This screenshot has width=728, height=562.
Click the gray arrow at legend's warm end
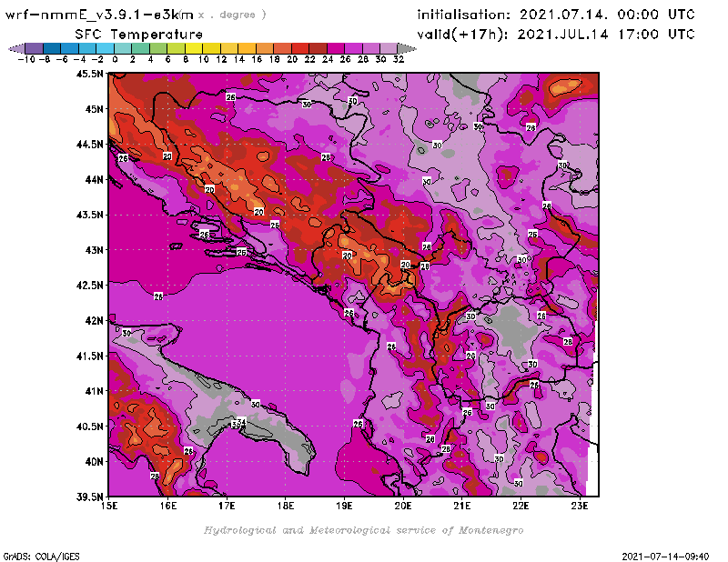(407, 49)
